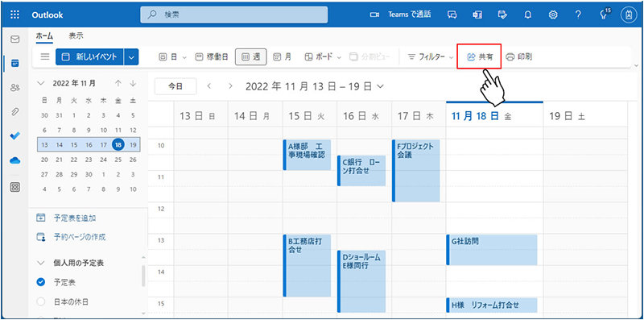The width and height of the screenshot is (644, 320).
Task: Expand the ribbon options chevron
Action: click(637, 65)
